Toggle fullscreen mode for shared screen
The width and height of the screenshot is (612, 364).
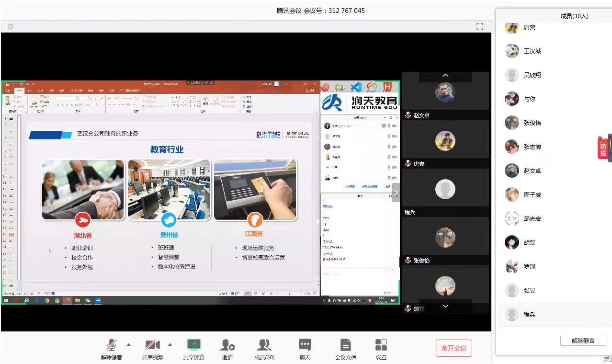coord(479,26)
